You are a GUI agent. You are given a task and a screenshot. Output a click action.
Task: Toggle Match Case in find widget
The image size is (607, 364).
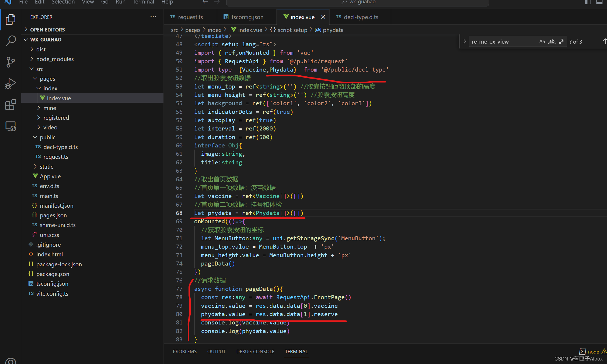(542, 41)
